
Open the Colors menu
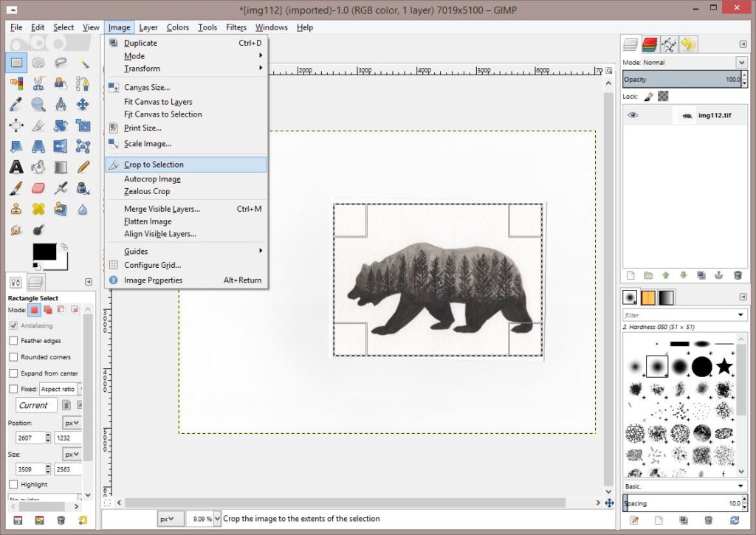[x=178, y=27]
